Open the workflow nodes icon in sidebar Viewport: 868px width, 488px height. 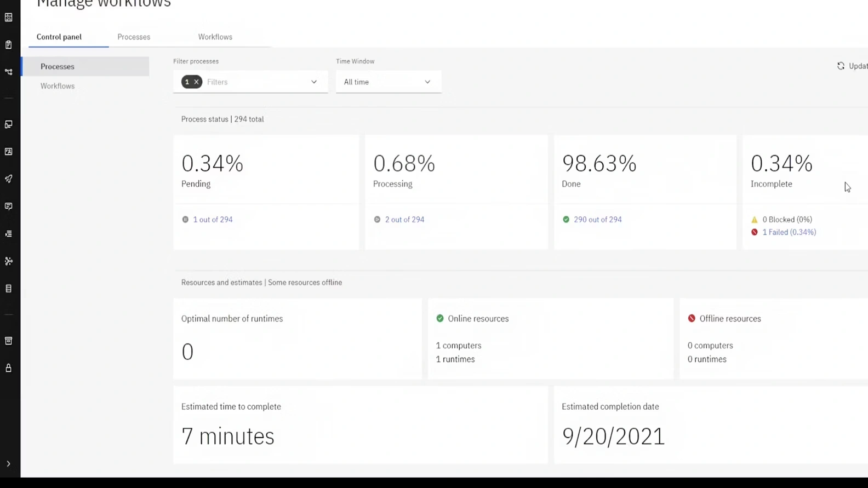pyautogui.click(x=9, y=72)
